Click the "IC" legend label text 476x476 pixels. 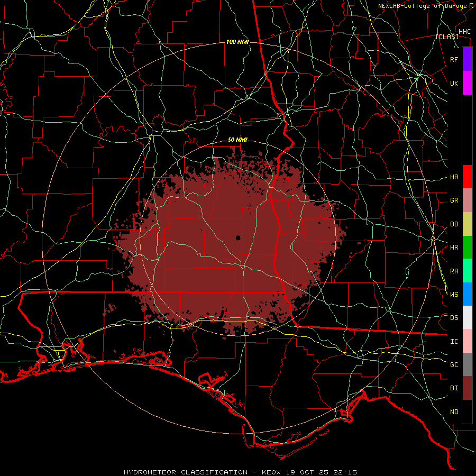click(454, 342)
